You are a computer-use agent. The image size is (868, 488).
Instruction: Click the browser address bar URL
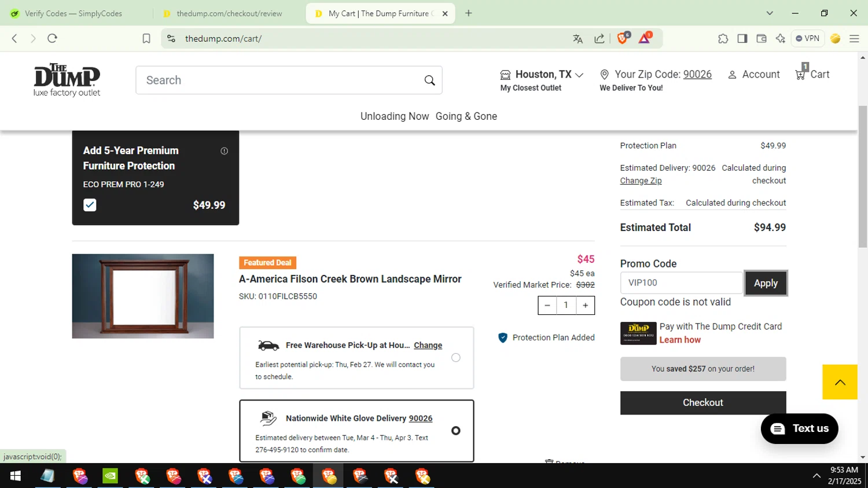(223, 39)
